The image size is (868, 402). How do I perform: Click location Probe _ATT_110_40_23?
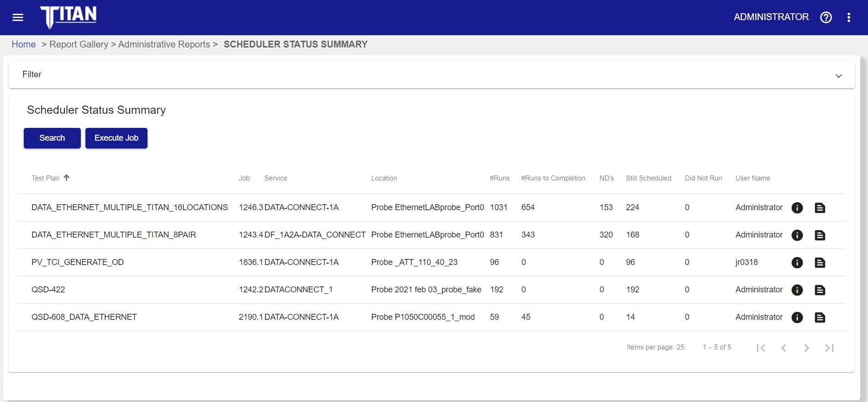tap(414, 262)
